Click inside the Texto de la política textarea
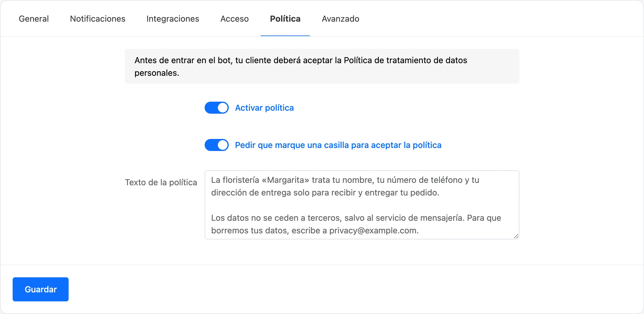Screen dimensions: 644x314 362,205
